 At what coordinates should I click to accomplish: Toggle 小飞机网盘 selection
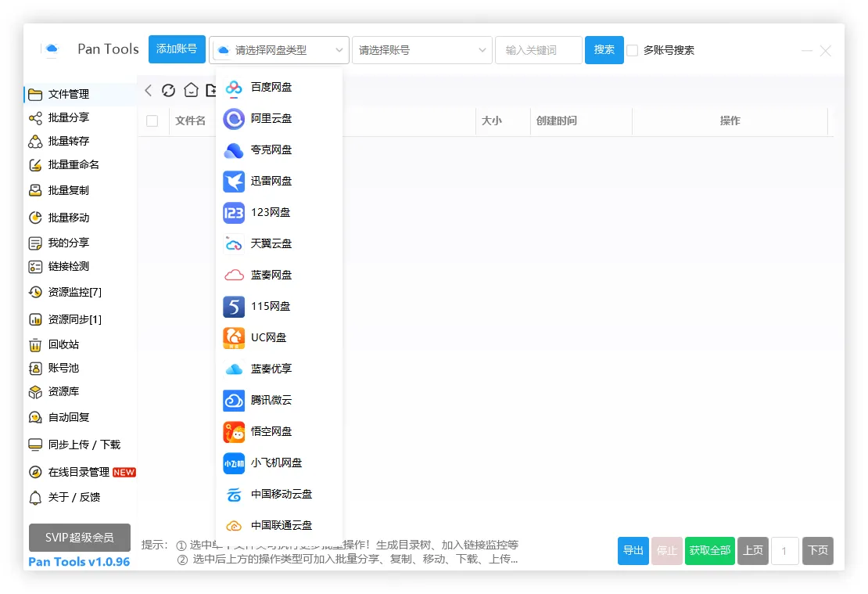[260, 463]
